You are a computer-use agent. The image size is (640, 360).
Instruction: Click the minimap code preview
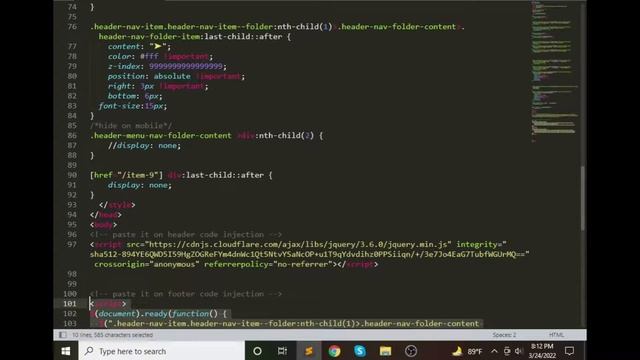[x=554, y=71]
